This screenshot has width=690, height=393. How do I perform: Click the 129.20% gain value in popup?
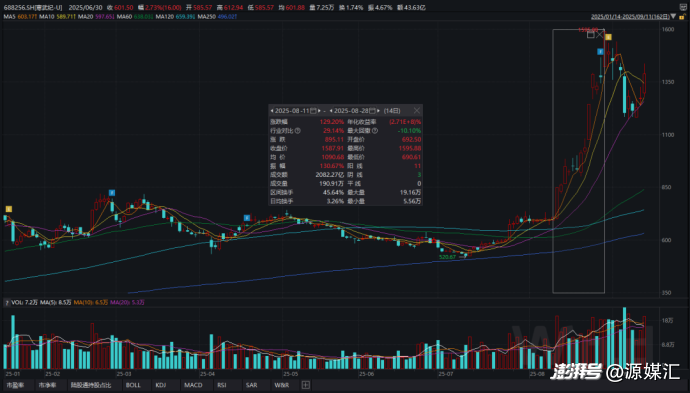click(x=332, y=122)
